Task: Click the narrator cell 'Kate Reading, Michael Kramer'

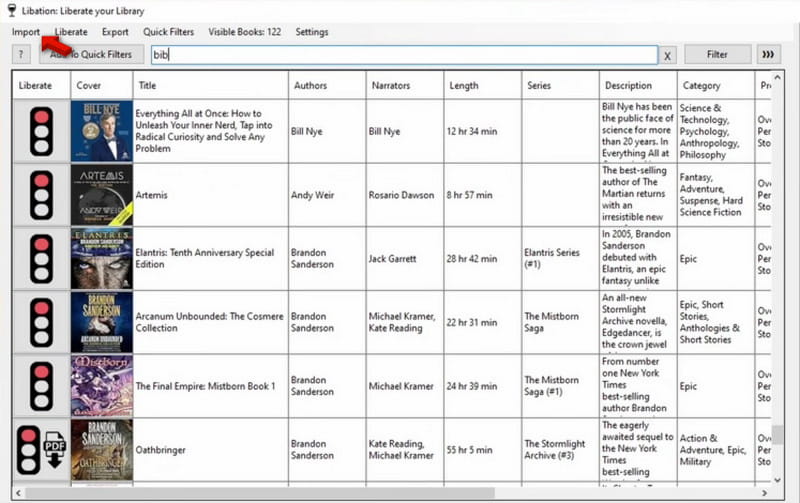Action: tap(405, 450)
